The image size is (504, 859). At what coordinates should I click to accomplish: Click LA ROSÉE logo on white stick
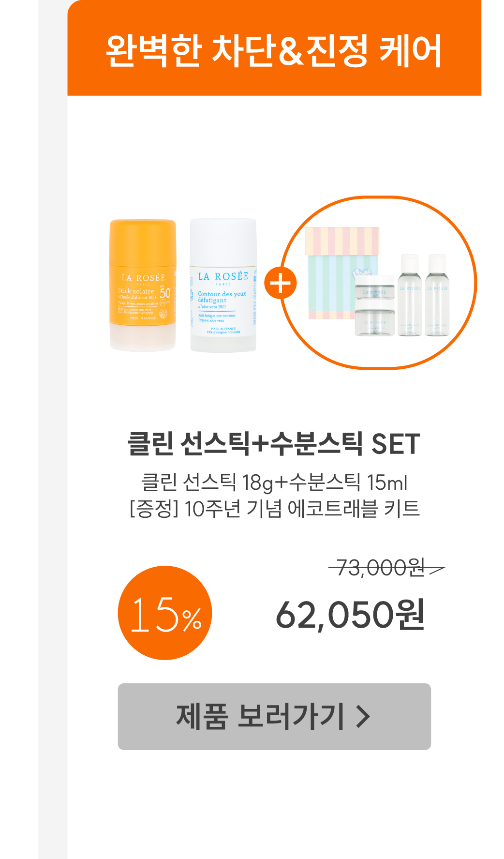(x=223, y=276)
